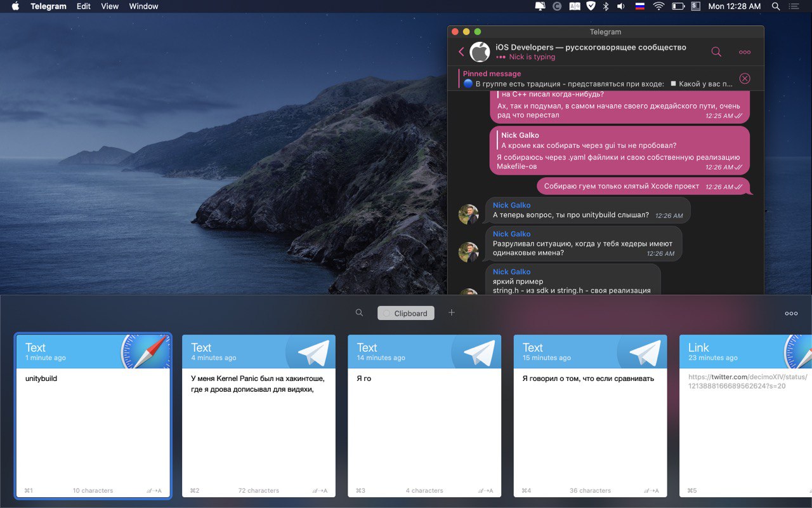The height and width of the screenshot is (508, 812).
Task: Open Notification Center list icon
Action: point(794,6)
